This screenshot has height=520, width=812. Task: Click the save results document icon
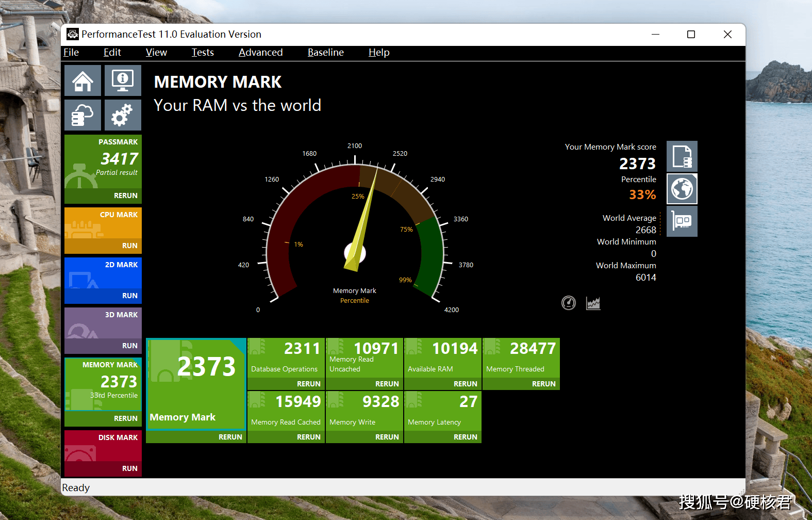(682, 156)
